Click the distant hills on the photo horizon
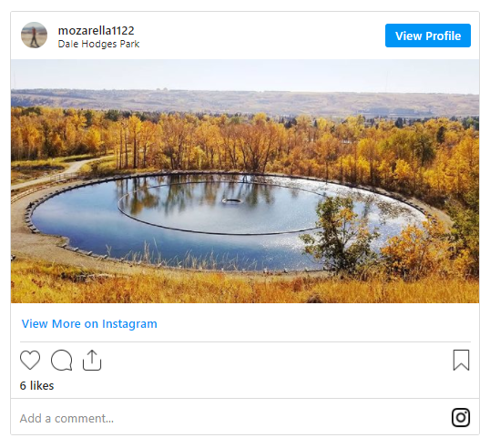 245,103
